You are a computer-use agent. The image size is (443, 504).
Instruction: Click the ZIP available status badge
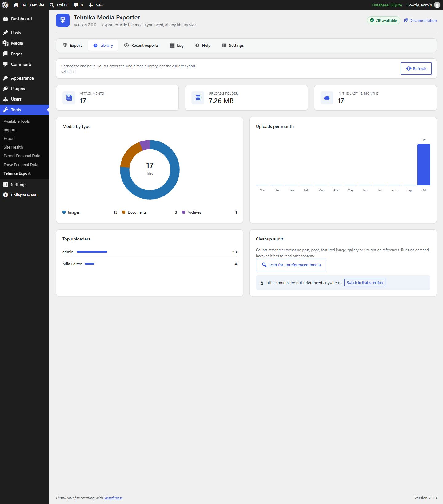pos(384,20)
